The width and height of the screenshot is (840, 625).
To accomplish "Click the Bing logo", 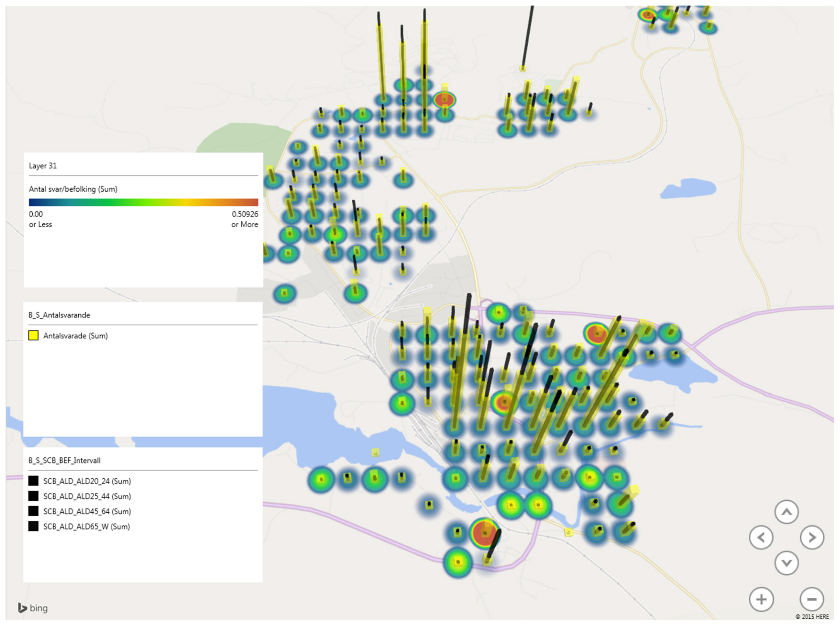I will (x=33, y=608).
